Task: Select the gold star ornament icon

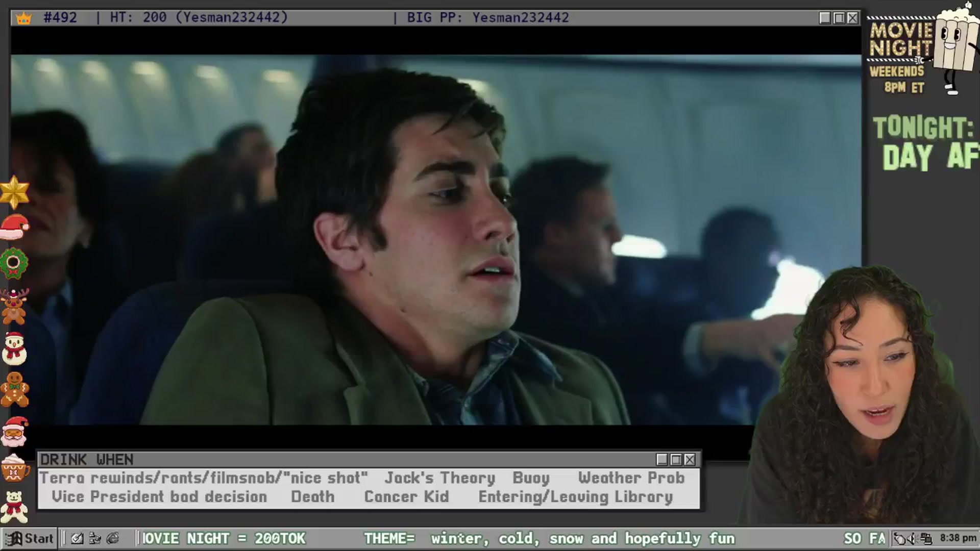Action: (x=14, y=192)
